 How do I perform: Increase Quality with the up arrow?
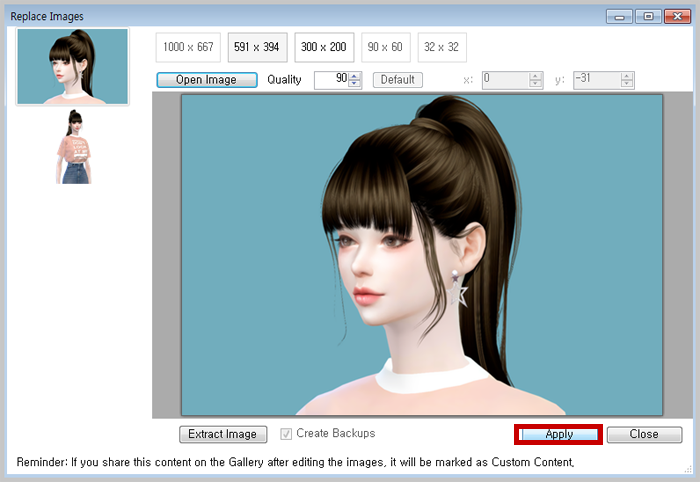[x=354, y=76]
